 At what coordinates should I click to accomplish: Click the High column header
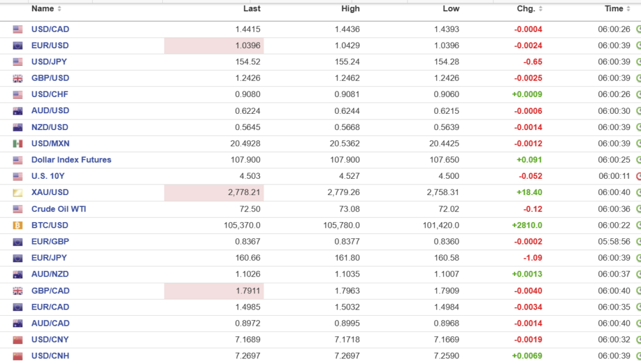351,9
